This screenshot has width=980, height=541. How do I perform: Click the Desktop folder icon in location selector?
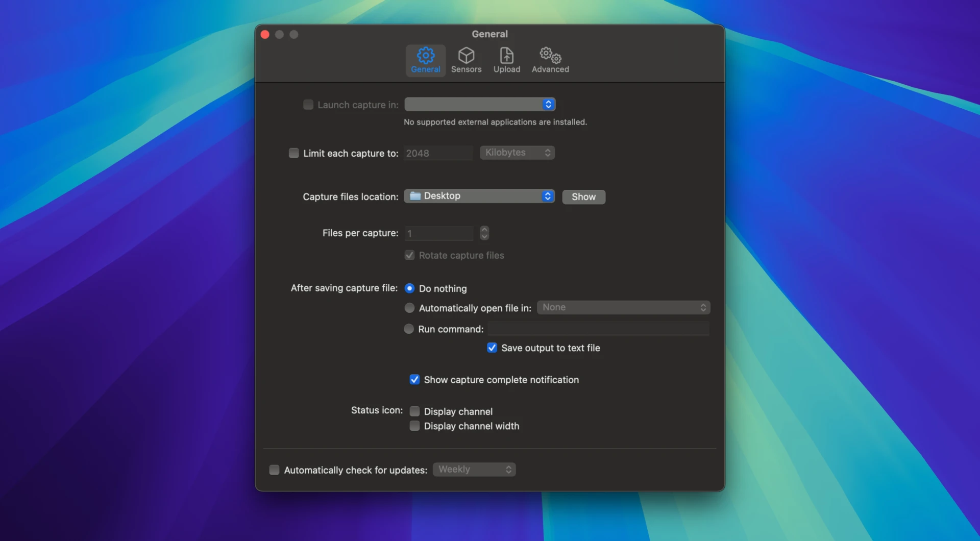pyautogui.click(x=414, y=195)
